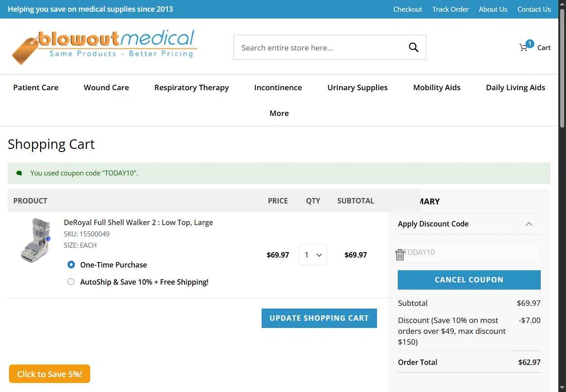Click the Order Total amount $62.97

(x=529, y=362)
